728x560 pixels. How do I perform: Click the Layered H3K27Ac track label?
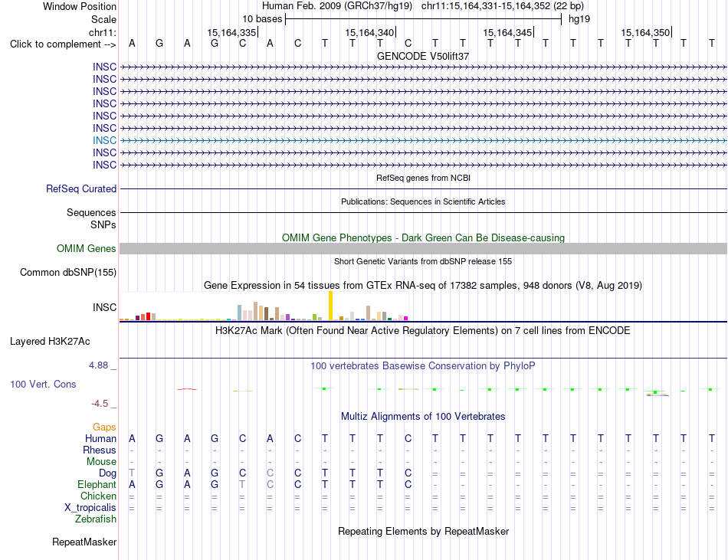50,342
